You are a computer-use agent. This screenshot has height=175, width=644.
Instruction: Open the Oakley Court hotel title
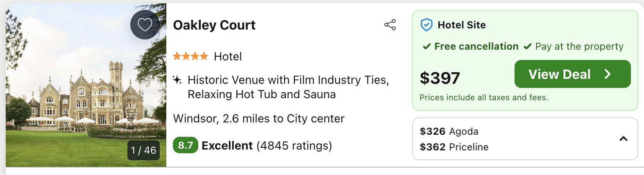click(x=214, y=25)
